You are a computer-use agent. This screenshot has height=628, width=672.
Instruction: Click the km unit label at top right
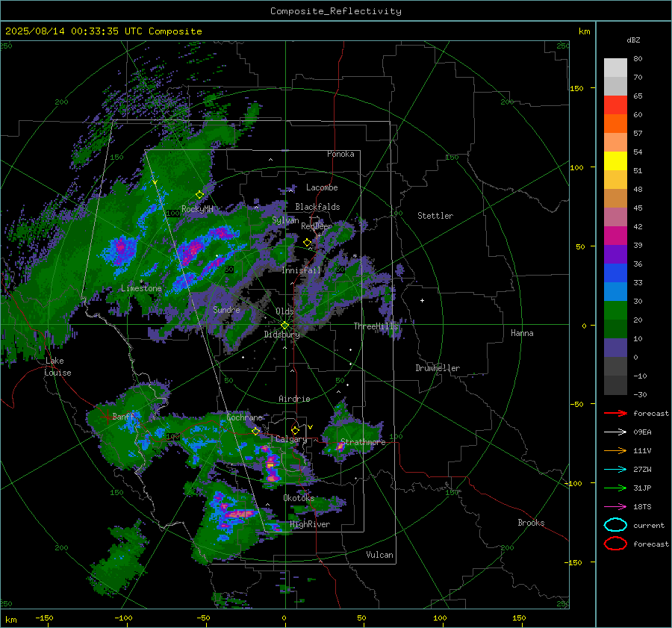pyautogui.click(x=584, y=31)
